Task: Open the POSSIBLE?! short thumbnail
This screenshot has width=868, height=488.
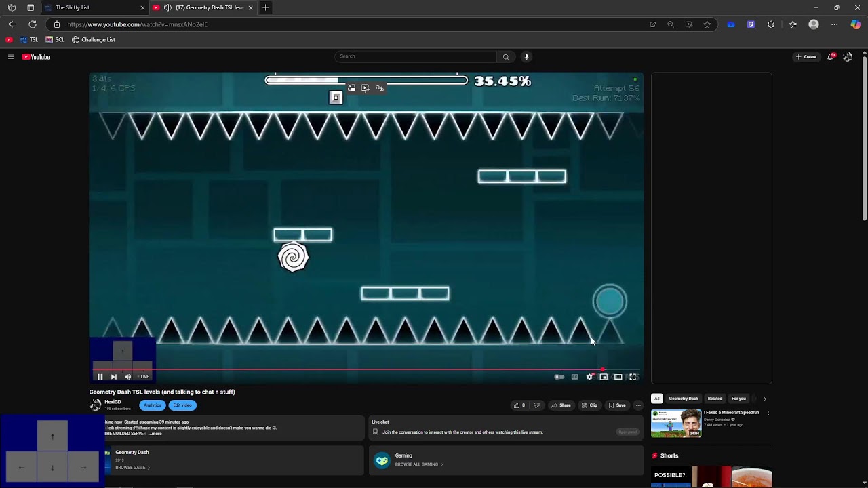Action: point(671,476)
